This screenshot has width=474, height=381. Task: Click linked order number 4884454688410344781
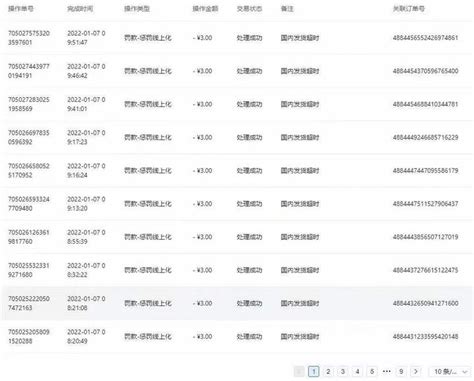(425, 104)
